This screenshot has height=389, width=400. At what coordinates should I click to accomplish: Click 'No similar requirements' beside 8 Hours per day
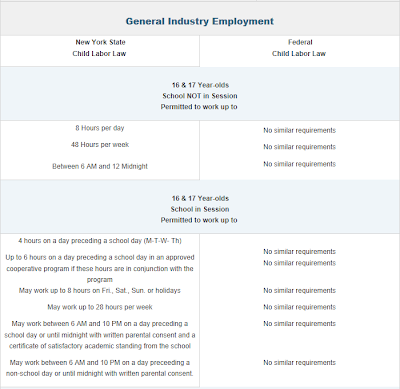pyautogui.click(x=299, y=130)
